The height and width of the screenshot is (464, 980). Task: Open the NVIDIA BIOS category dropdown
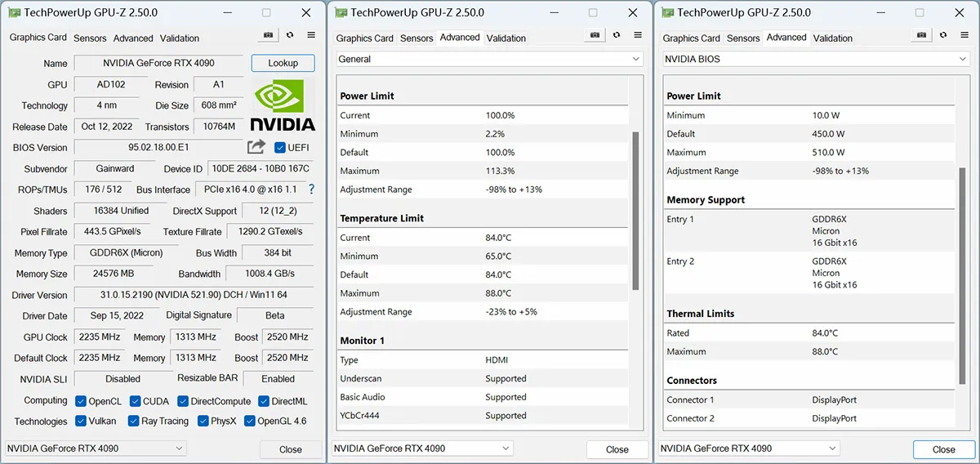817,59
